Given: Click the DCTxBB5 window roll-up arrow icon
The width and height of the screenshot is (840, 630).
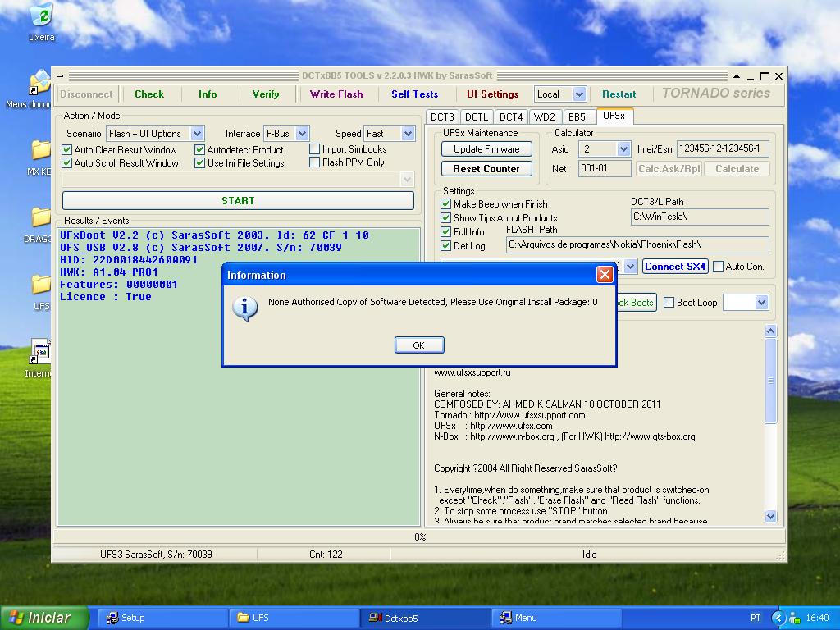Looking at the screenshot, I should coord(737,76).
